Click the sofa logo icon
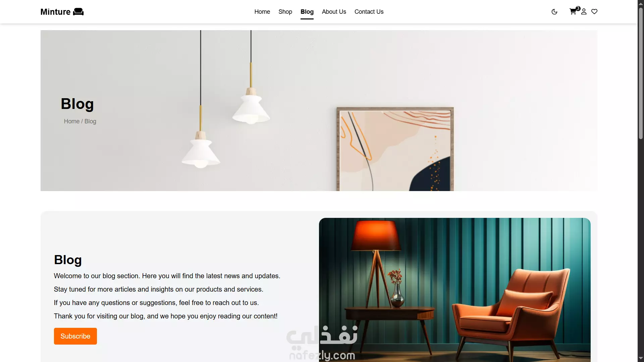 tap(78, 12)
